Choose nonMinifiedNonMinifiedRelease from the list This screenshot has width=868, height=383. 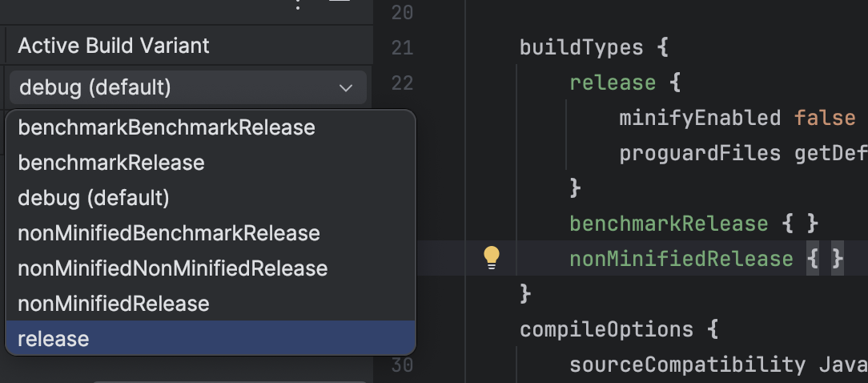pos(173,268)
